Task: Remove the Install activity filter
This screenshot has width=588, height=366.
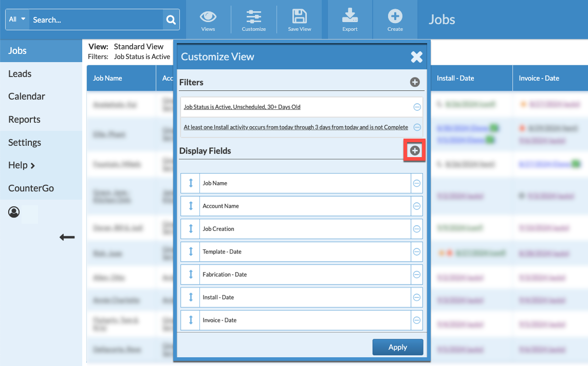Action: click(x=417, y=127)
